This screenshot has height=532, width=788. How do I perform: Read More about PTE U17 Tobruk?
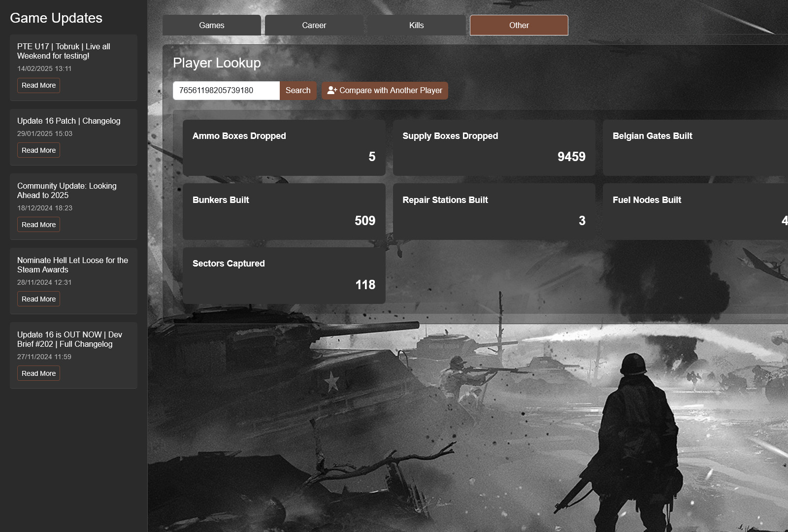pyautogui.click(x=38, y=85)
